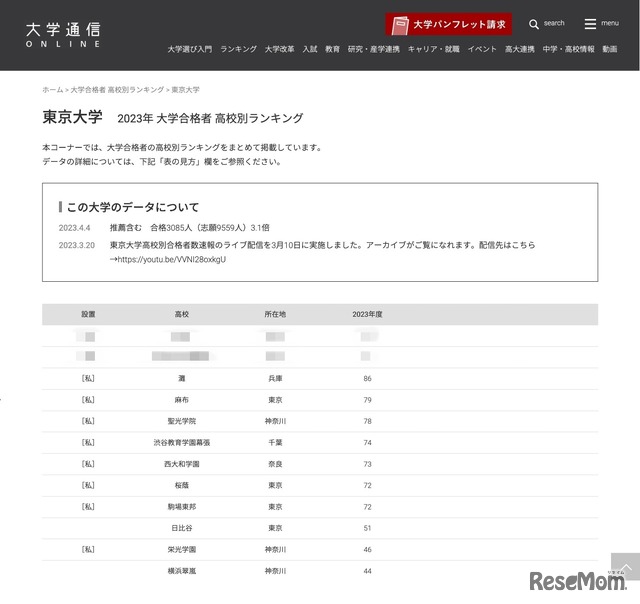This screenshot has width=640, height=604.
Task: Open the キャリア・就職 menu item
Action: tap(433, 49)
